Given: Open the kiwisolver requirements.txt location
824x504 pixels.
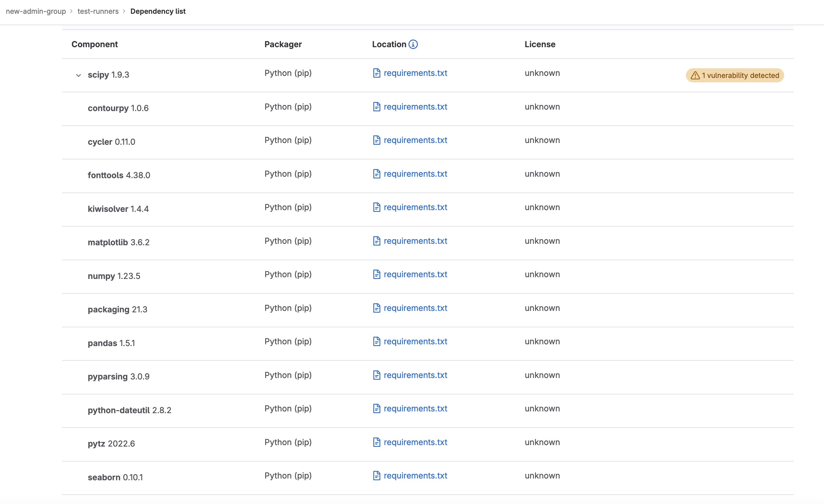Looking at the screenshot, I should [x=415, y=207].
